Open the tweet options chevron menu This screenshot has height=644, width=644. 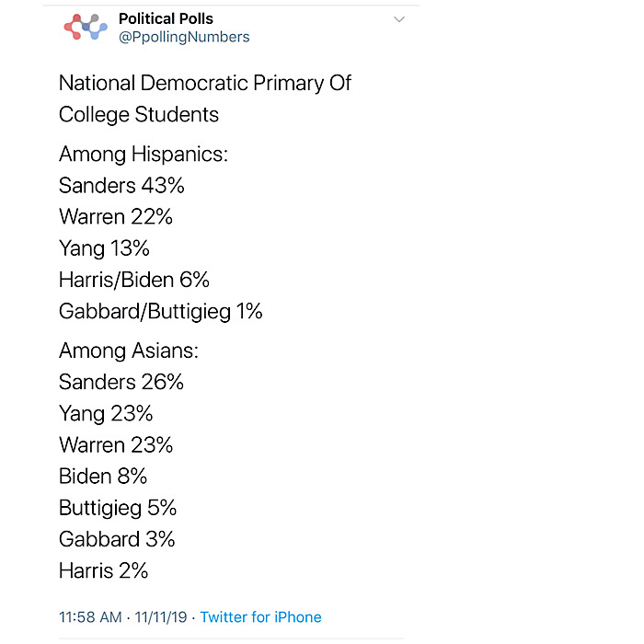[399, 19]
